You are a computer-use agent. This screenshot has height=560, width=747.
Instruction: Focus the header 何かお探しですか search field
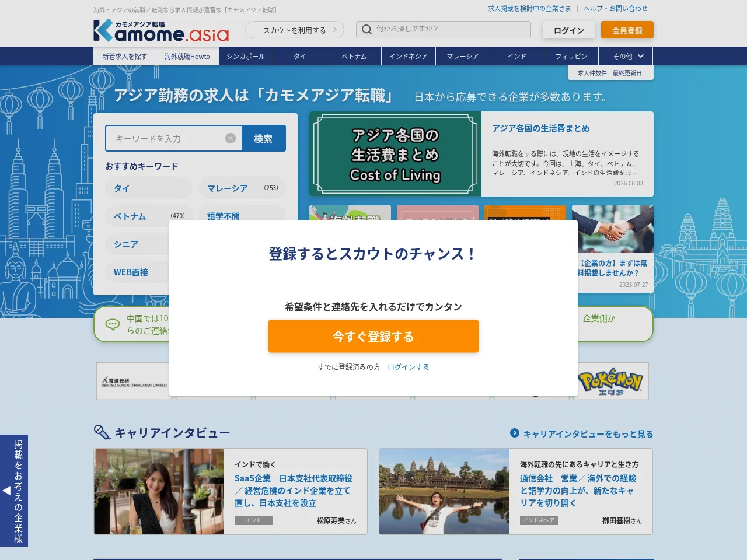coord(444,30)
